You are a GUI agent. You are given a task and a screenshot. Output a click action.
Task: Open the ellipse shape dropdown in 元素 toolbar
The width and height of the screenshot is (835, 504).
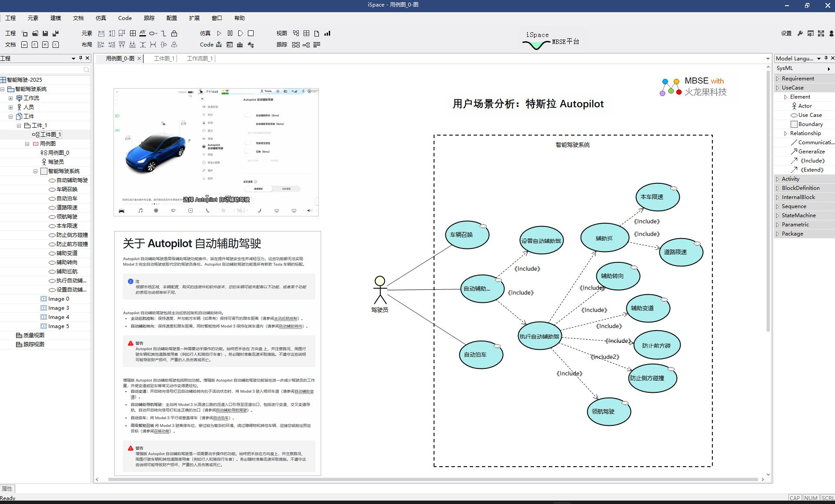click(x=153, y=33)
